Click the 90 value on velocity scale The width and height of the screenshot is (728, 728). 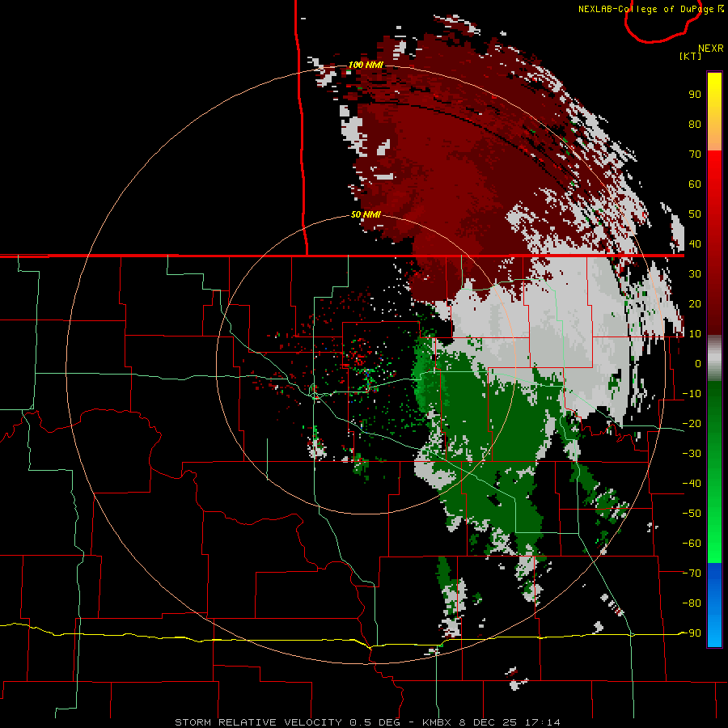pyautogui.click(x=695, y=95)
